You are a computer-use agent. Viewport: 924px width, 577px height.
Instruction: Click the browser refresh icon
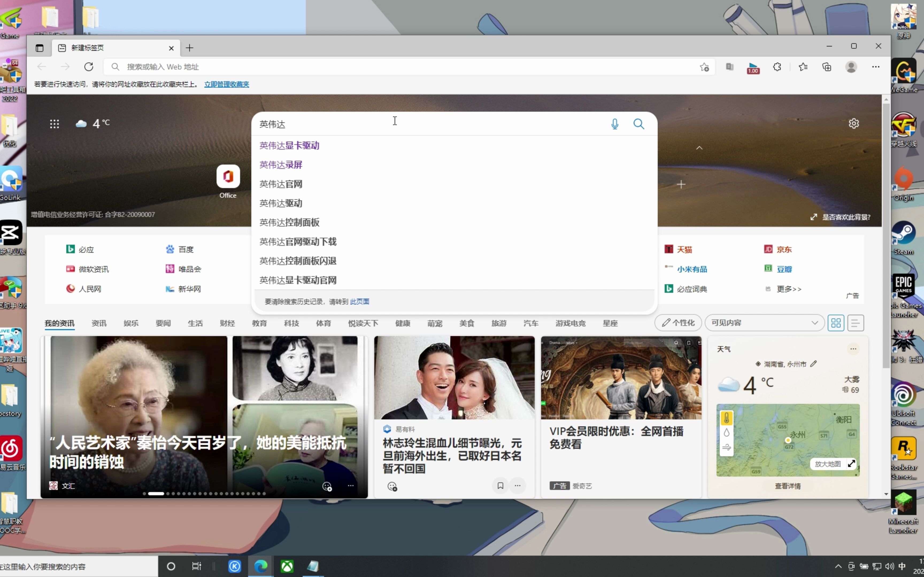tap(88, 67)
